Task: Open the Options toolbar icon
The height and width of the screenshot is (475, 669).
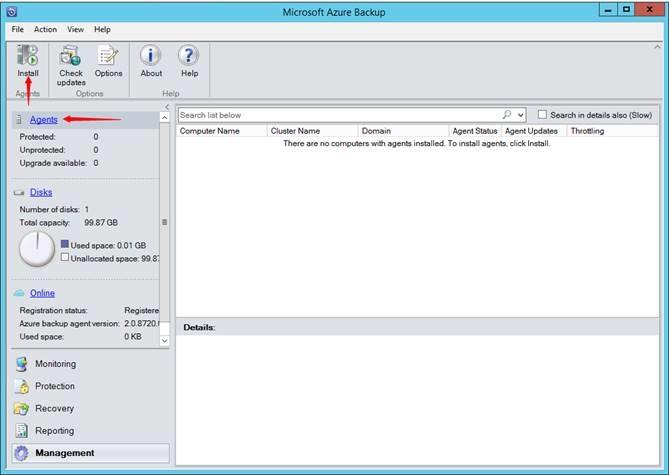Action: coord(108,57)
